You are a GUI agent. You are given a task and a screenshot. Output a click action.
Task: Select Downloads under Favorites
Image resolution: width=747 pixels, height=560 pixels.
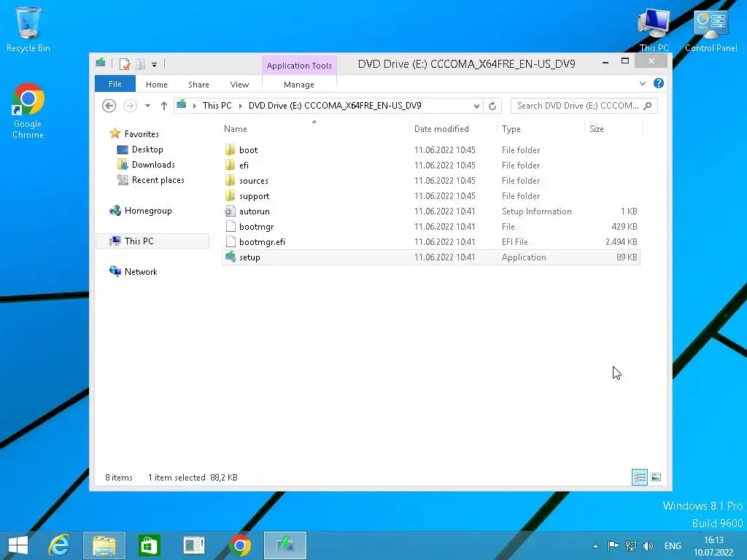coord(146,165)
